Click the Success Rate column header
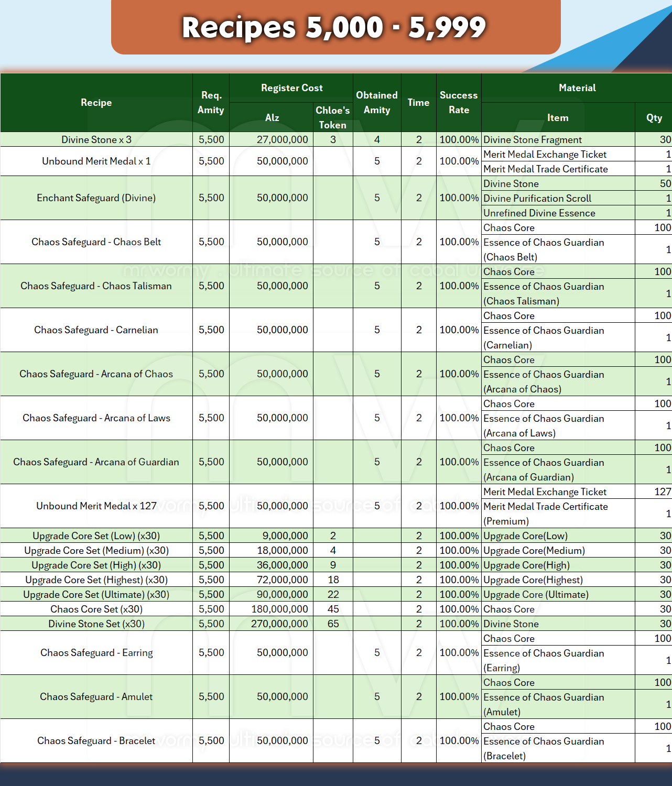 click(459, 103)
